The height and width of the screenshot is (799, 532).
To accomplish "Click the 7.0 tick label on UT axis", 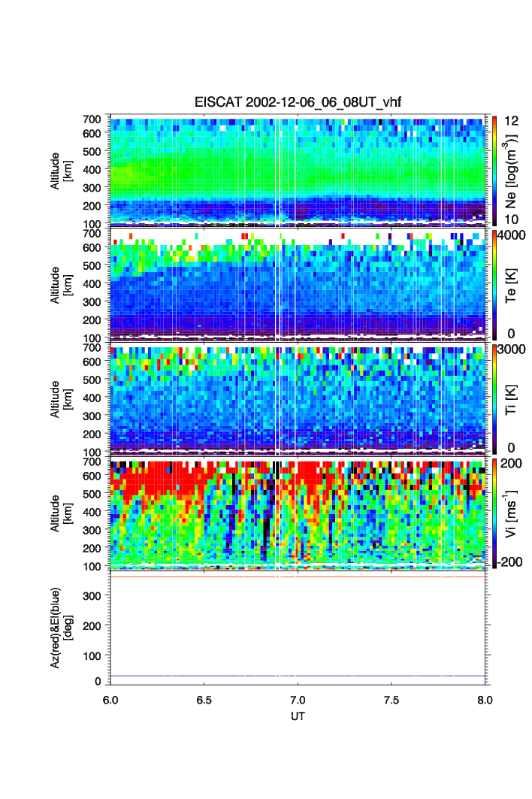I will click(298, 700).
